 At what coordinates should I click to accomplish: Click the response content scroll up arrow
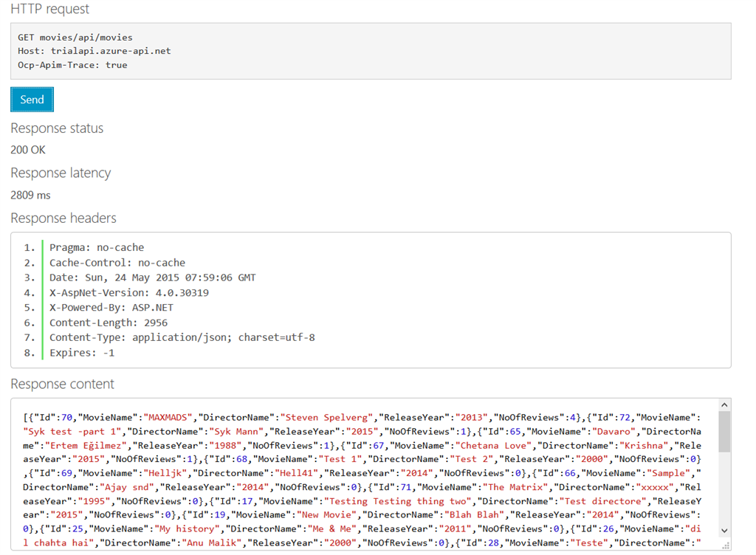(724, 404)
